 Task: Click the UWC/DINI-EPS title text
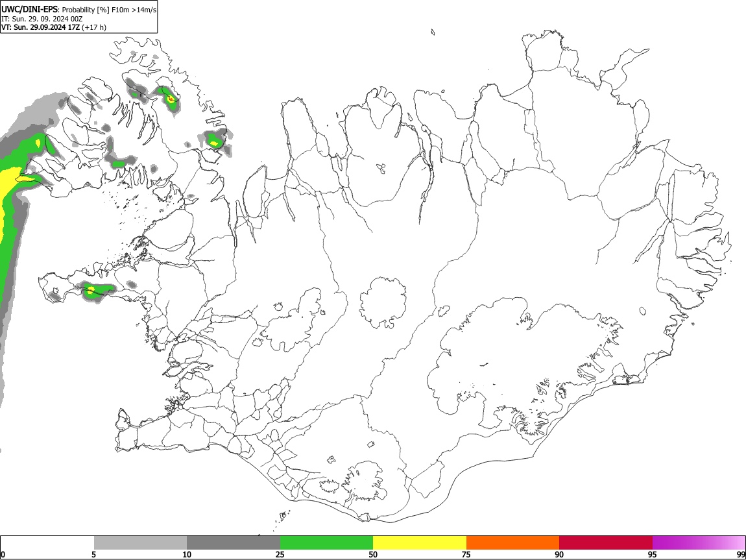pyautogui.click(x=30, y=9)
